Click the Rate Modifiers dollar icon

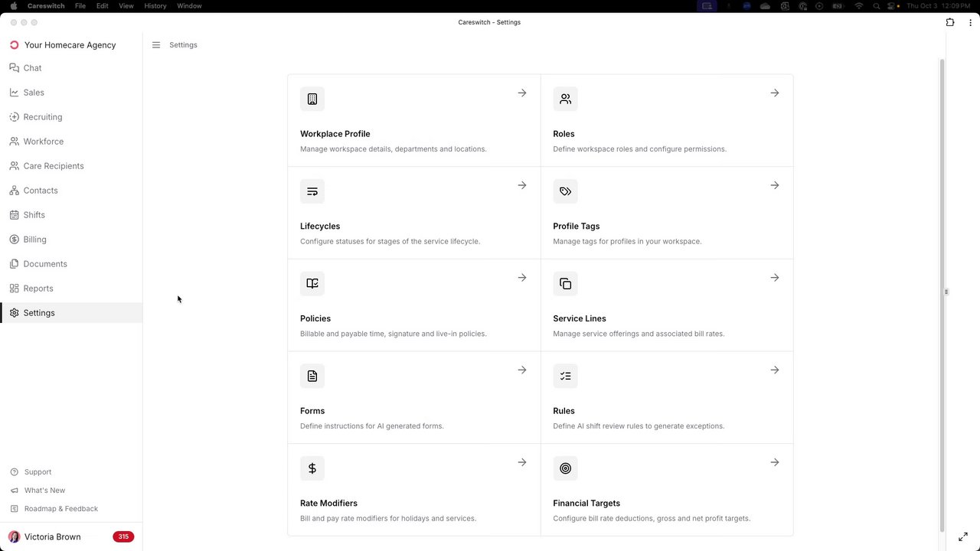pos(312,468)
